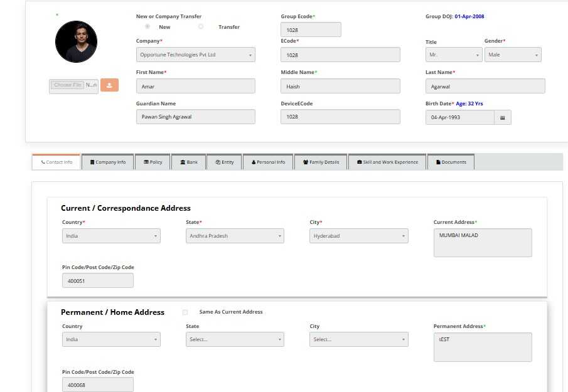Screen dimensions: 568x392
Task: Click the employee profile photo
Action: click(76, 41)
